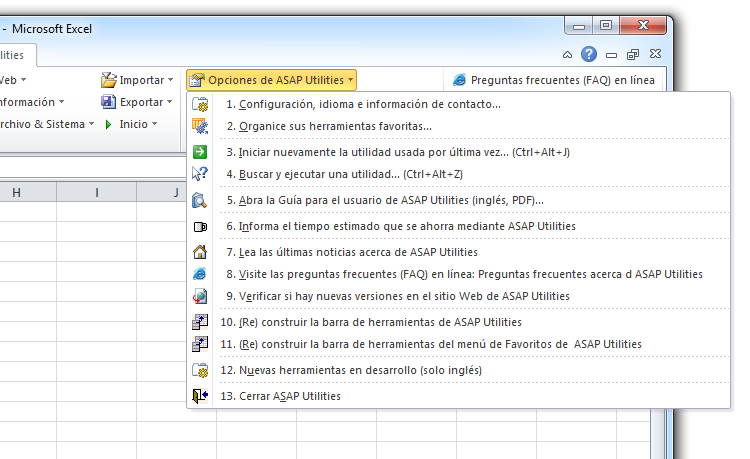Minimize the workbook window using the ribbon-row icon
Image resolution: width=750 pixels, height=459 pixels.
[611, 55]
